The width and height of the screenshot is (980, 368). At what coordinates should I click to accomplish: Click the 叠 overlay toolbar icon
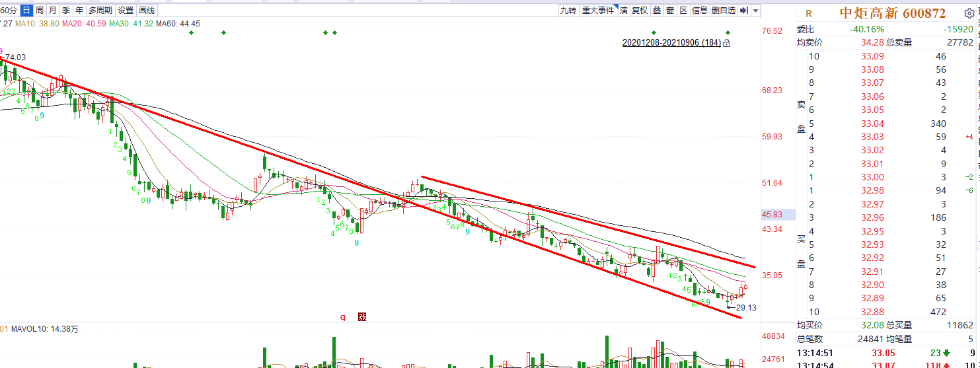click(x=657, y=10)
